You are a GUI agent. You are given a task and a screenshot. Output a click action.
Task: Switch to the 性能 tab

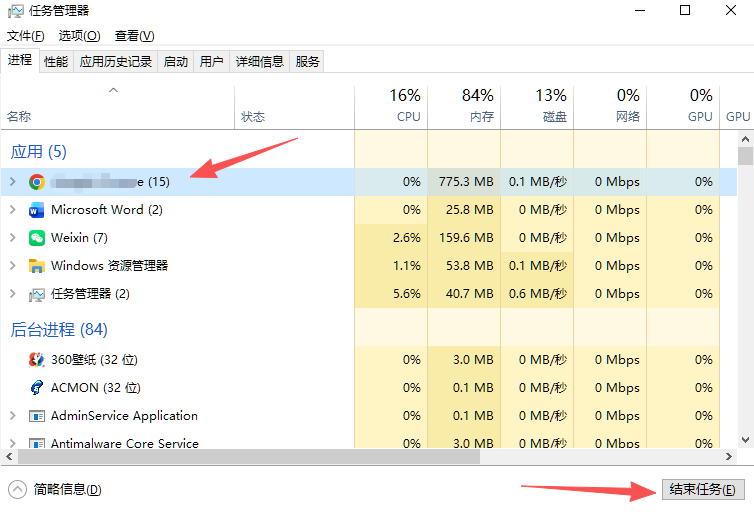[56, 62]
